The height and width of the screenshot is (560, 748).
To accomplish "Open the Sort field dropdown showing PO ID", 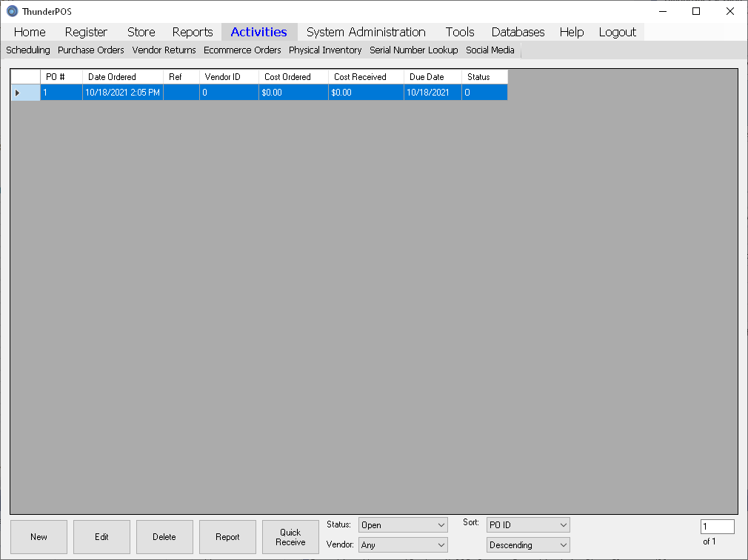I will pos(528,525).
